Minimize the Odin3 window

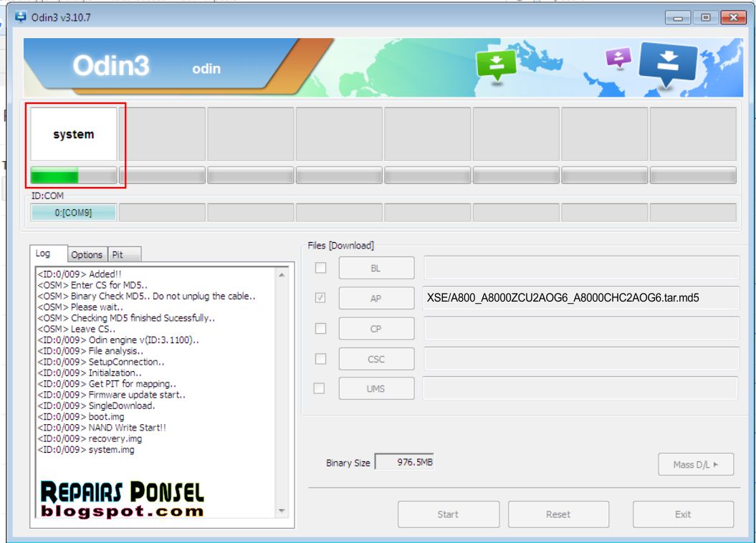point(677,17)
